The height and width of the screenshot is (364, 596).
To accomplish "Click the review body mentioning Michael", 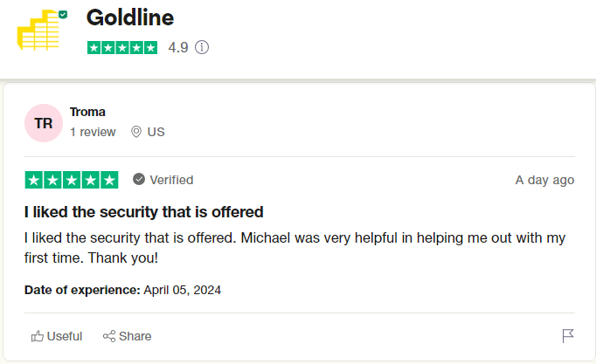I will [295, 248].
